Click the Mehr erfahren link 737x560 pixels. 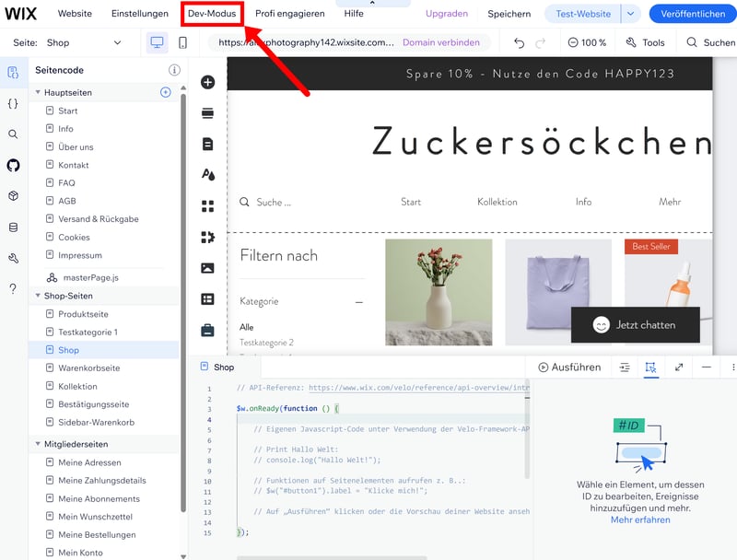click(x=640, y=520)
